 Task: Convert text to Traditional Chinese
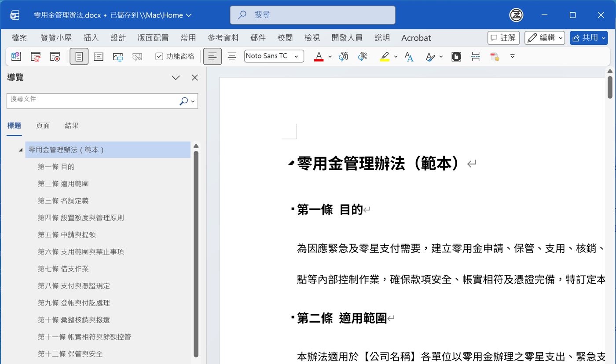click(x=363, y=56)
